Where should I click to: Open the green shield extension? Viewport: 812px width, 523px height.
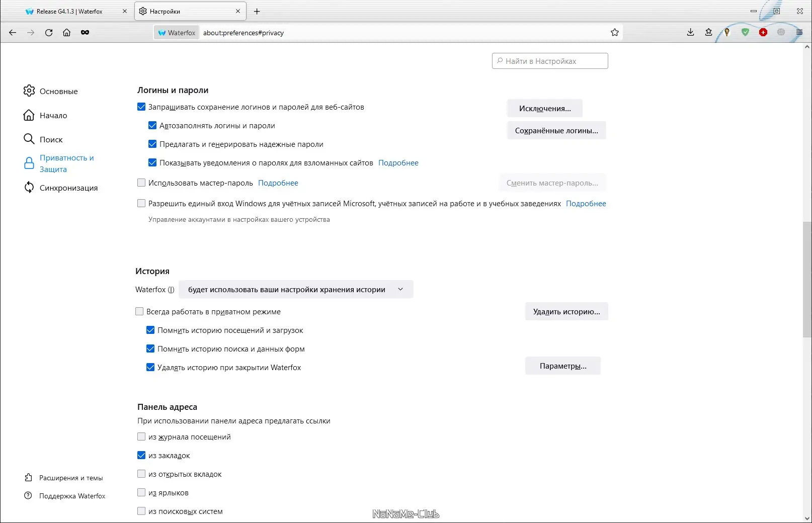click(745, 33)
